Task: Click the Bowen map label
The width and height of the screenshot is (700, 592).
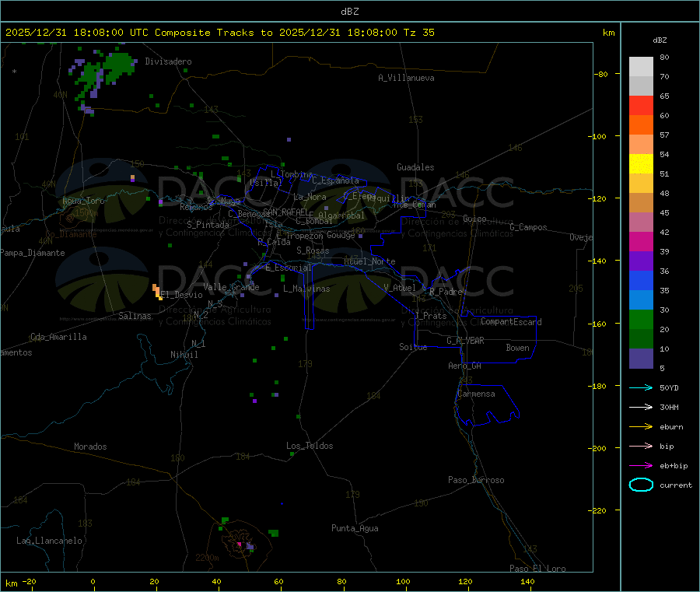Action: coord(518,348)
